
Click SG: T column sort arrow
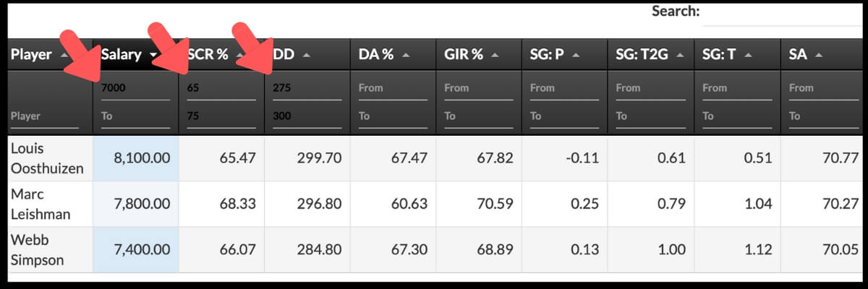coord(748,55)
